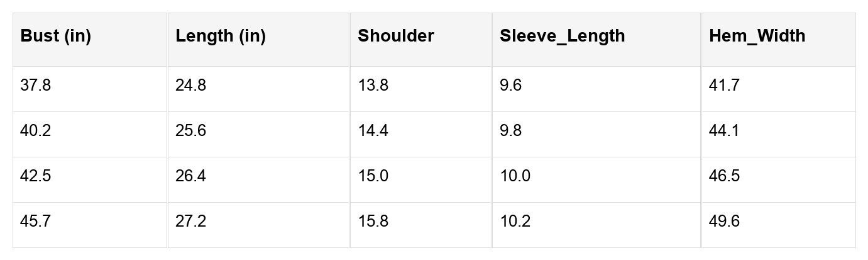Click the Hem_Width column header
Screen dimensions: 868x260
pos(757,36)
